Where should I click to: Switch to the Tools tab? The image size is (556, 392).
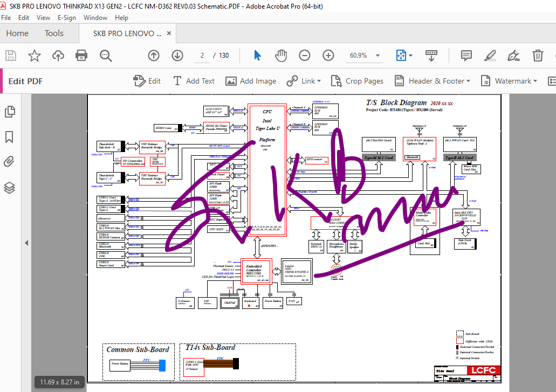point(54,33)
